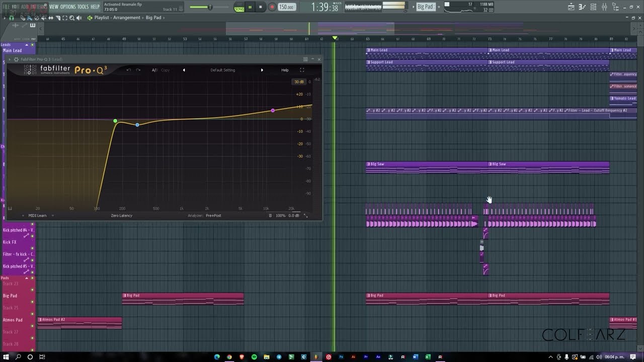Click MIDI Learn in Pro-Q 3
This screenshot has height=362, width=644.
(37, 216)
